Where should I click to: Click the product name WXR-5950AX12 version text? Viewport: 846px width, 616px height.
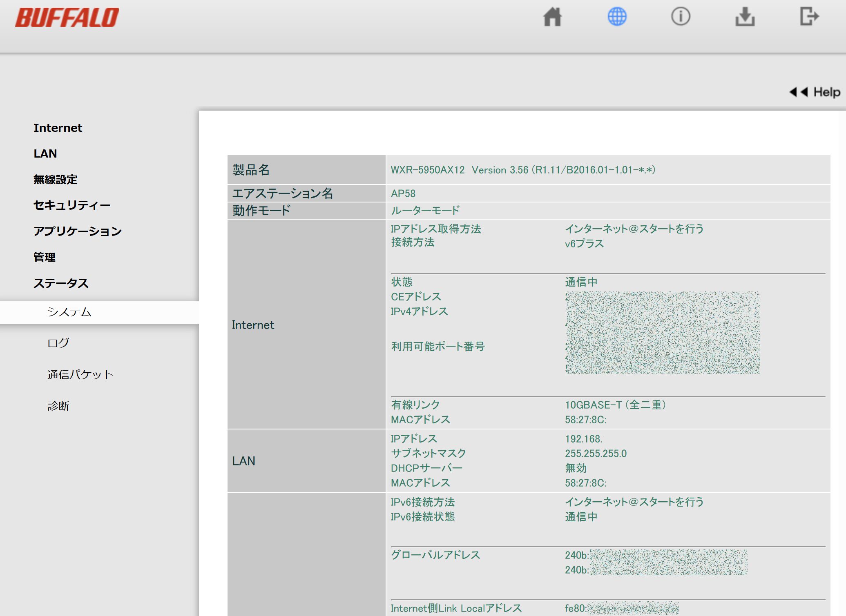click(523, 170)
